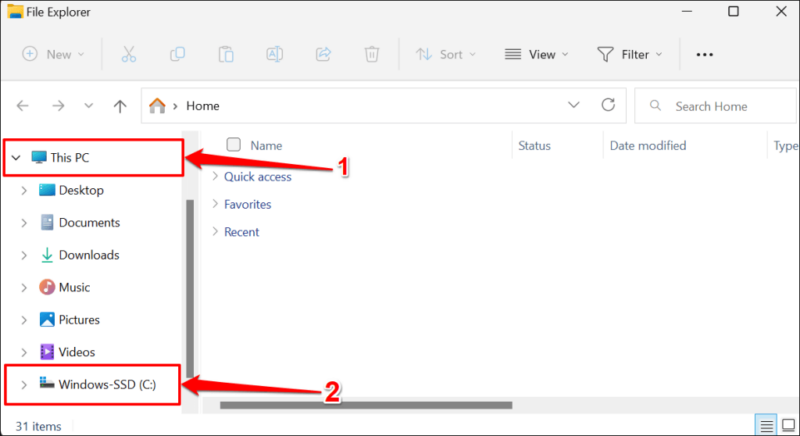
Task: Click the Home breadcrumb in address bar
Action: tap(203, 106)
